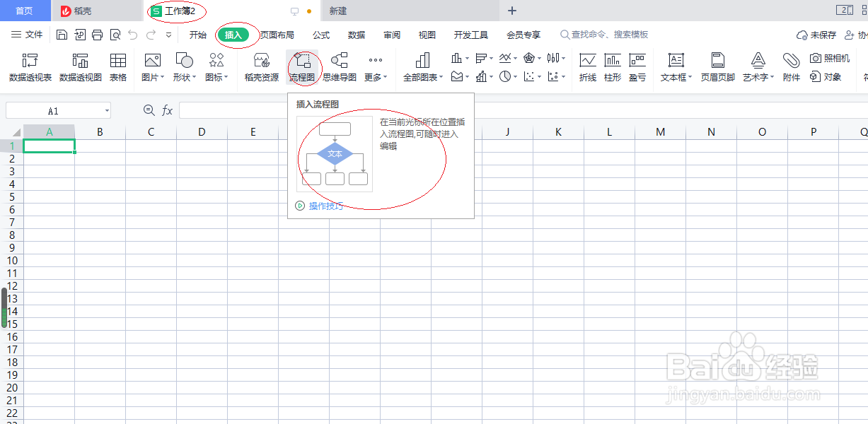Click the fx insert function button
868x424 pixels.
coord(168,110)
